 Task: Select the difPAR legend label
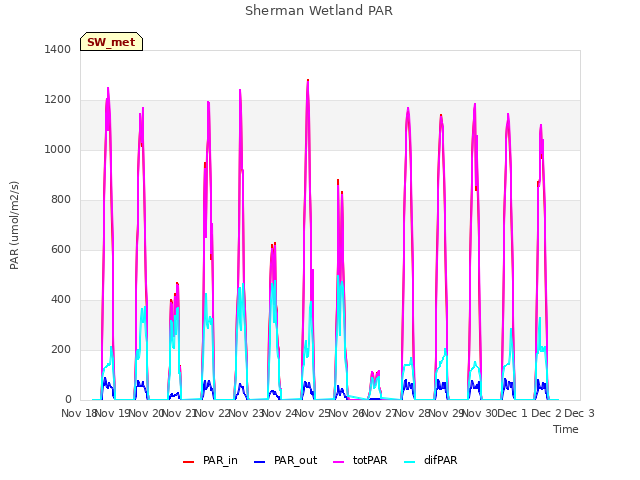click(x=440, y=460)
